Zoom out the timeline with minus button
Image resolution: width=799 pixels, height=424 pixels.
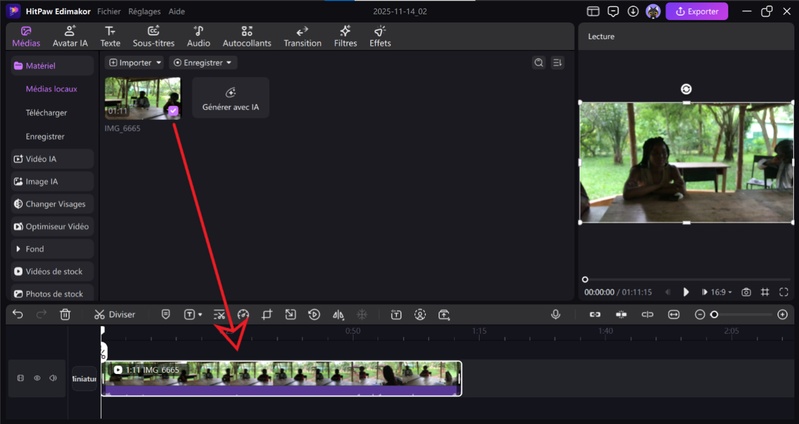[x=700, y=314]
